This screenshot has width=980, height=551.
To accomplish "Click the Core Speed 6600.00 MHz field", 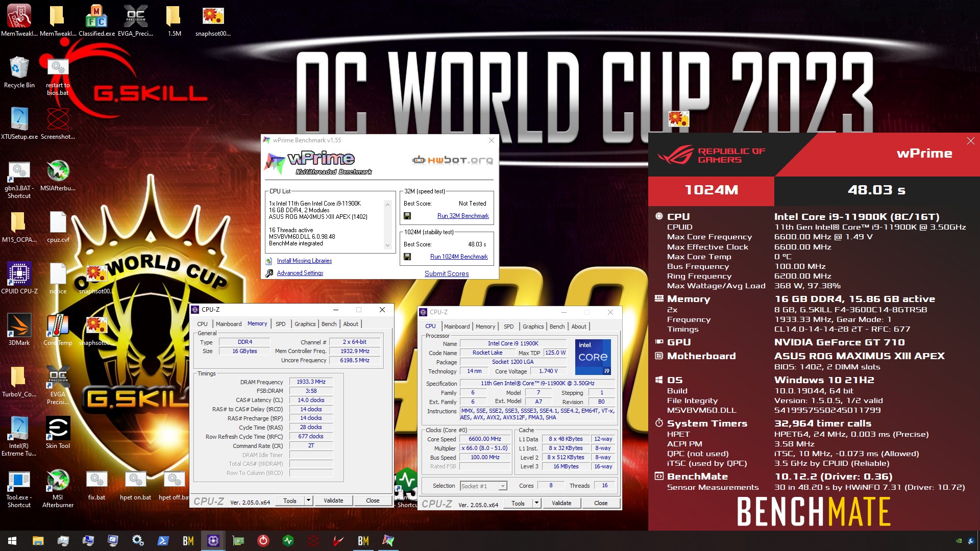I will [485, 439].
